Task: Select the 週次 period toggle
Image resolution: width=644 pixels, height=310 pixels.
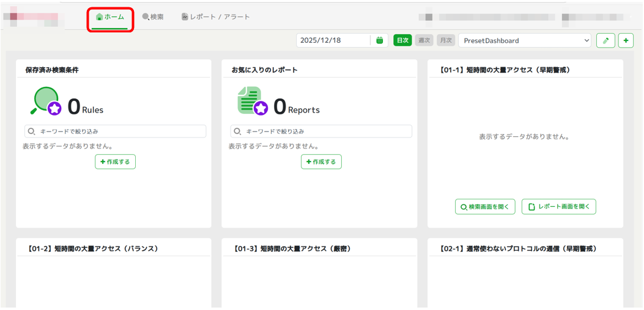Action: click(x=424, y=40)
